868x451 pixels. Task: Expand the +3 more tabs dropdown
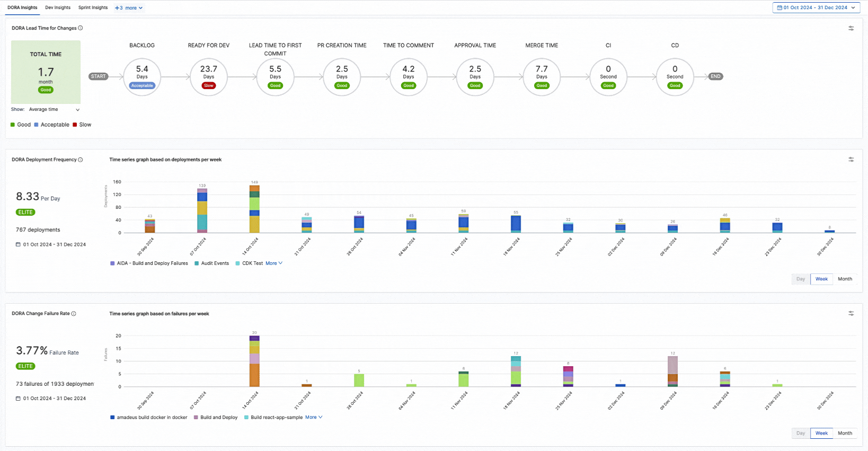point(129,8)
